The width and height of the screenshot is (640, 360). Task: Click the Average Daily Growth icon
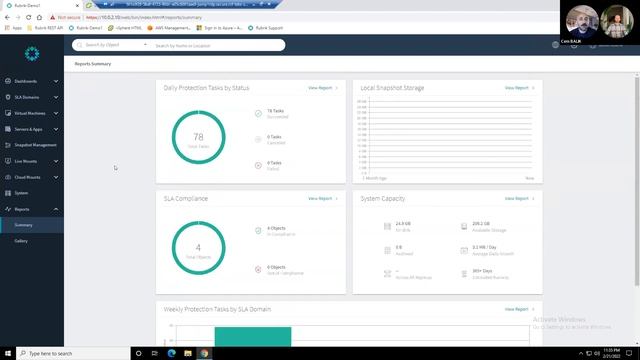click(464, 250)
